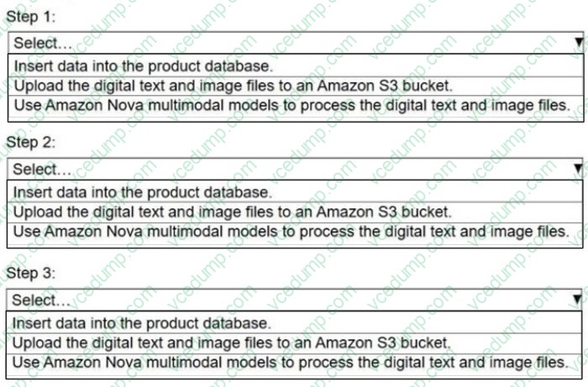Click the 'Step 3:' label

coord(29,273)
